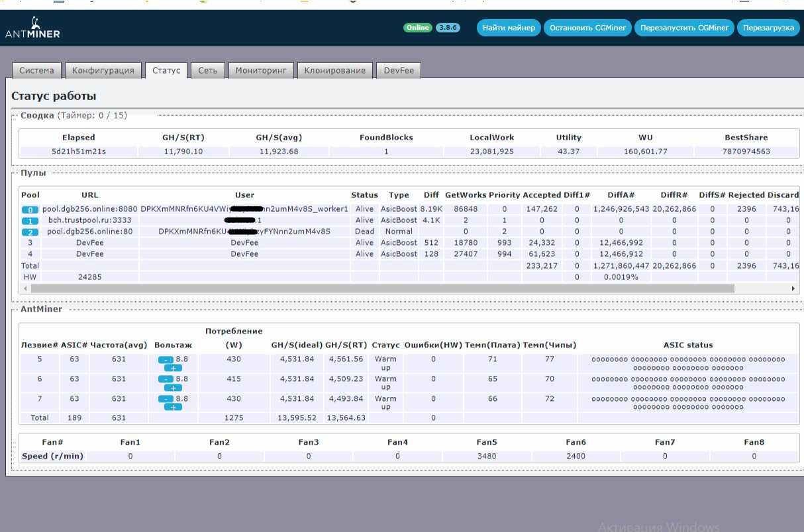Bump up the voltage on blade 7
This screenshot has width=804, height=532.
(173, 407)
